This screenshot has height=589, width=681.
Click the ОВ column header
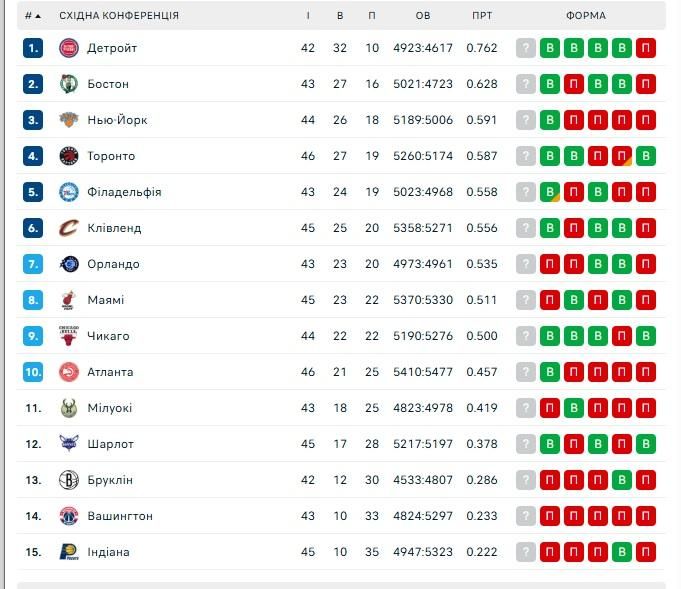tap(423, 16)
